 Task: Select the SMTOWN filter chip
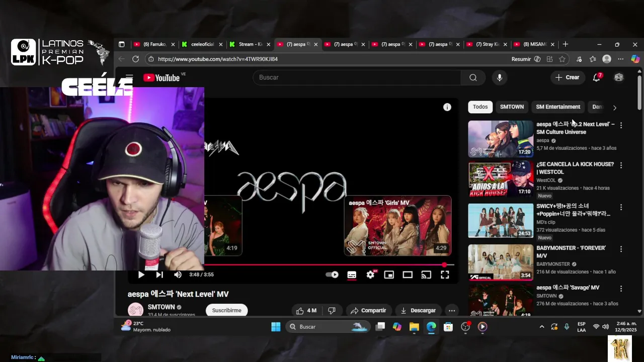512,107
